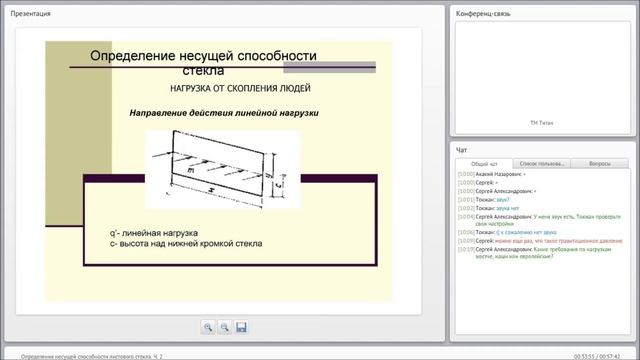This screenshot has width=640, height=360.
Task: Click Токжан's message звука нет
Action: (488, 208)
